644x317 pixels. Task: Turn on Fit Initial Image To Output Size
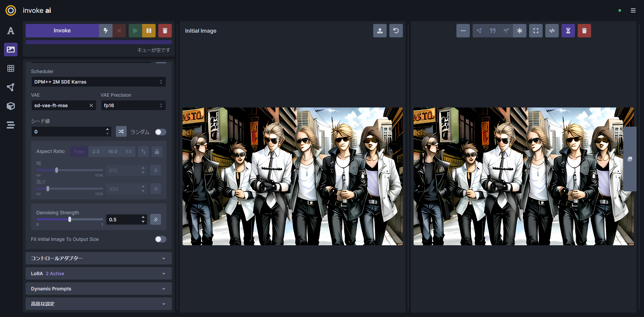(x=161, y=239)
